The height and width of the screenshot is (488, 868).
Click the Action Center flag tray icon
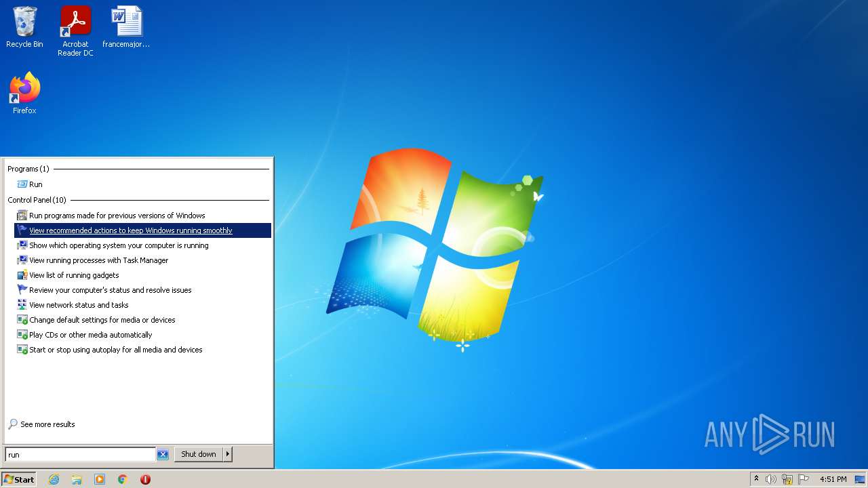(x=804, y=479)
